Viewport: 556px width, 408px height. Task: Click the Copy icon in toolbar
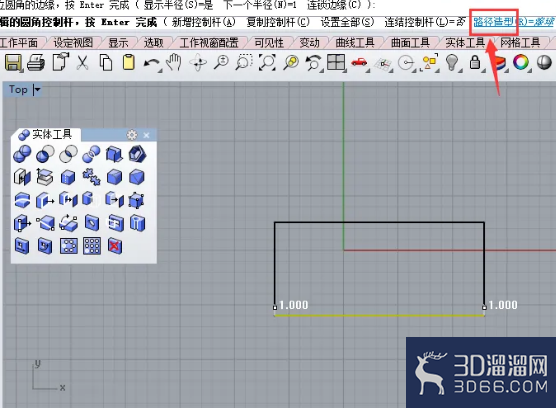click(106, 63)
